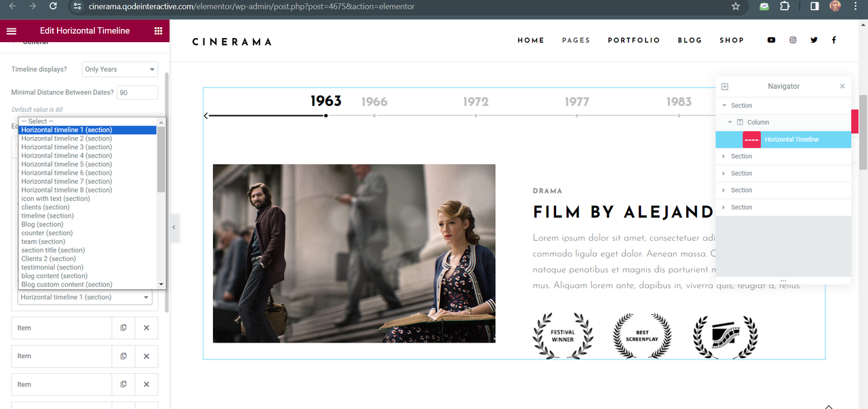Open the PAGES nav link
This screenshot has width=868, height=409.
[576, 40]
